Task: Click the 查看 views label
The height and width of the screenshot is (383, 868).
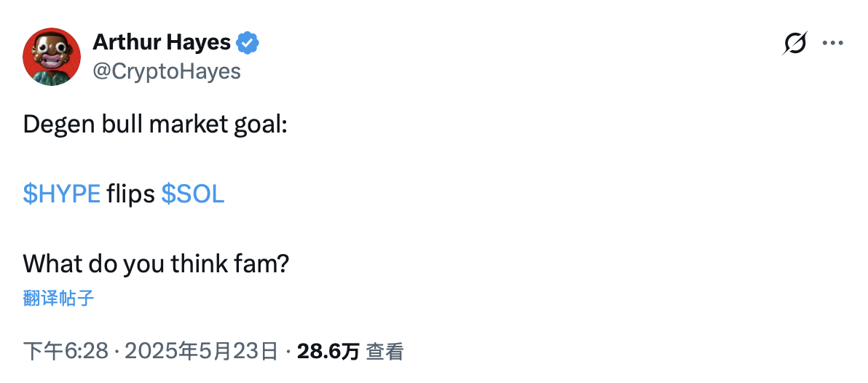Action: (384, 352)
